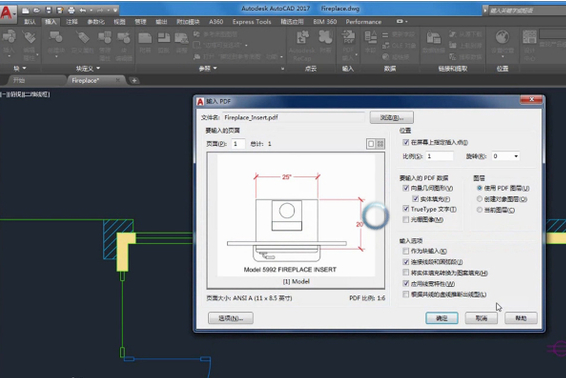
Task: Click the OK (确定) button in dialog
Action: [442, 318]
